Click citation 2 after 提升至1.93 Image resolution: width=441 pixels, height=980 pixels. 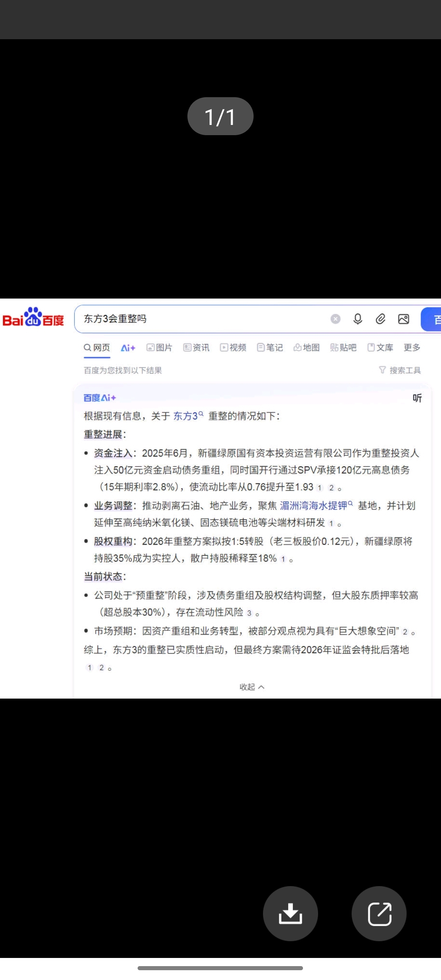tap(331, 488)
